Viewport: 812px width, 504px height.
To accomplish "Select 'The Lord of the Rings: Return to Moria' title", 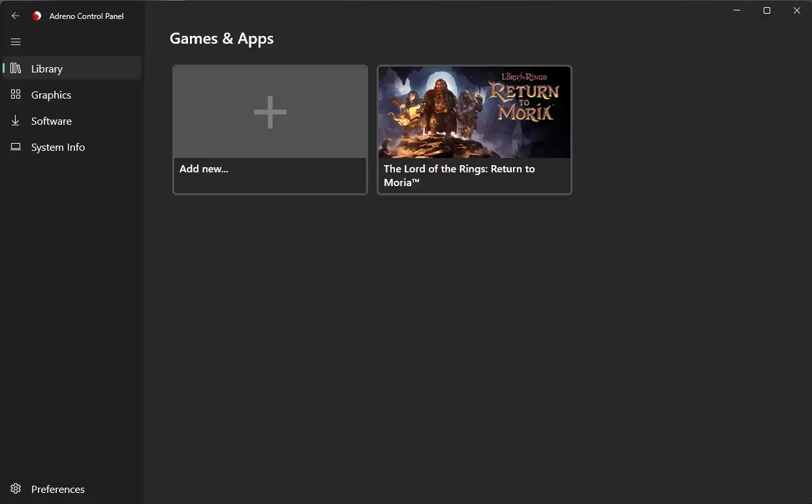I will point(459,175).
